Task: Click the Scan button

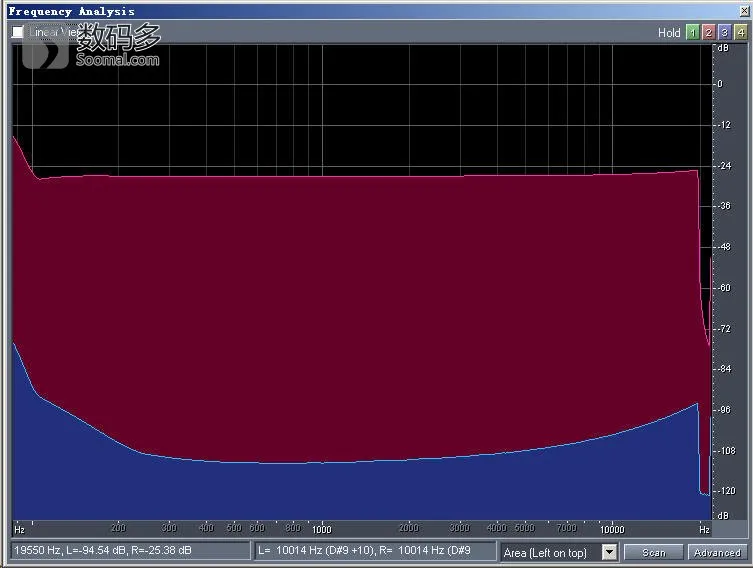Action: click(654, 552)
